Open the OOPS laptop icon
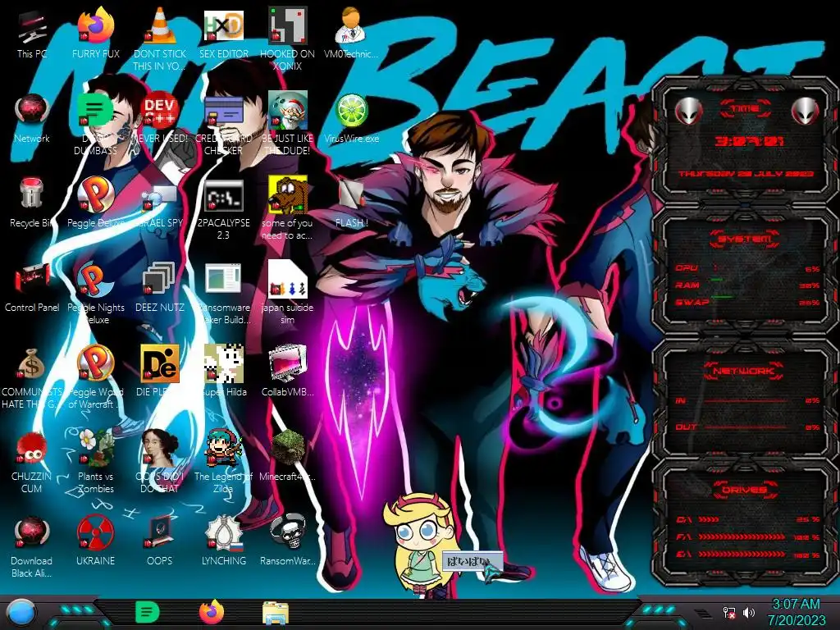Screen dimensions: 840x630 click(x=159, y=532)
